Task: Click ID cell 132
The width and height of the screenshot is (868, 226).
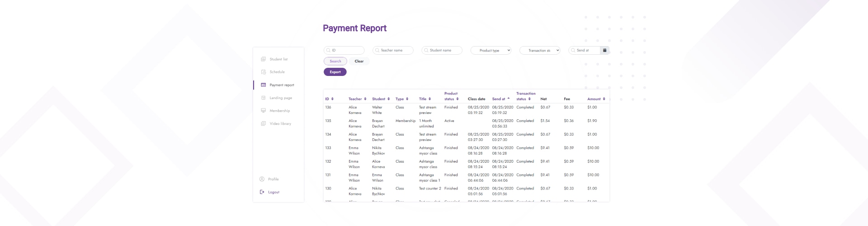Action: tap(328, 161)
